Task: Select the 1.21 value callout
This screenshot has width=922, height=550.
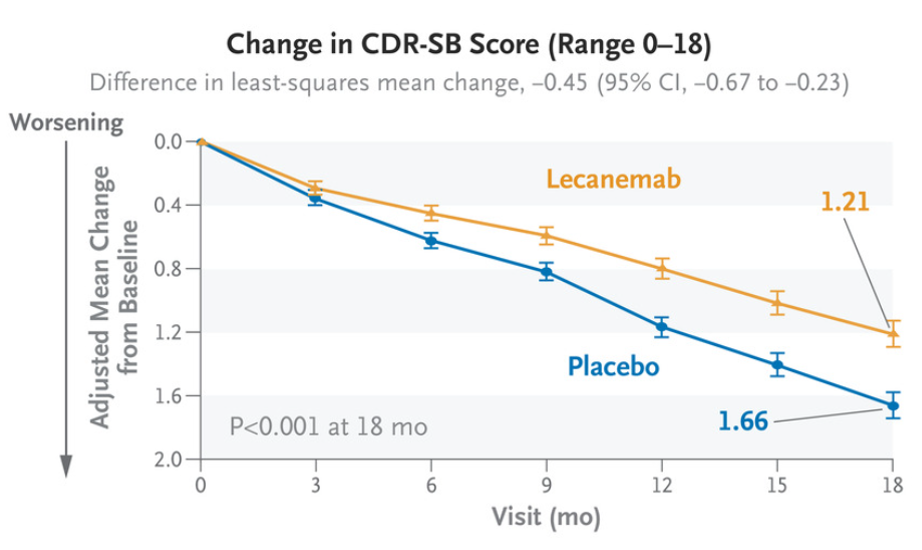Action: point(845,202)
